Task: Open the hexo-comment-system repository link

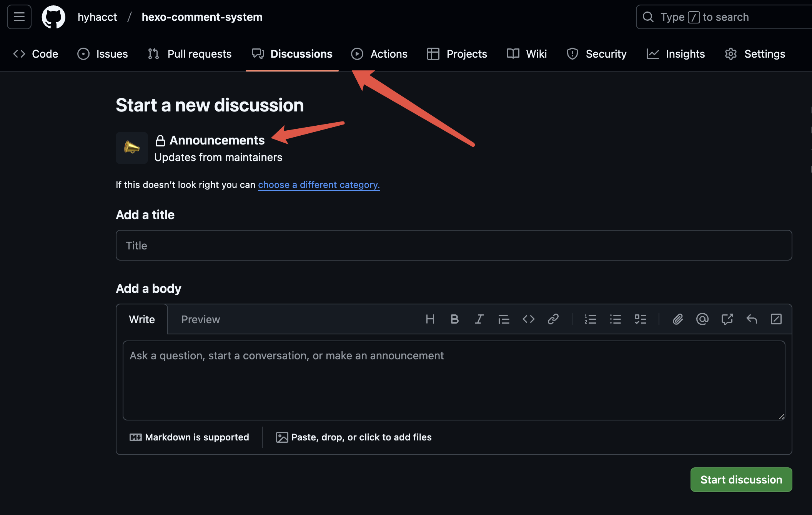Action: (202, 17)
